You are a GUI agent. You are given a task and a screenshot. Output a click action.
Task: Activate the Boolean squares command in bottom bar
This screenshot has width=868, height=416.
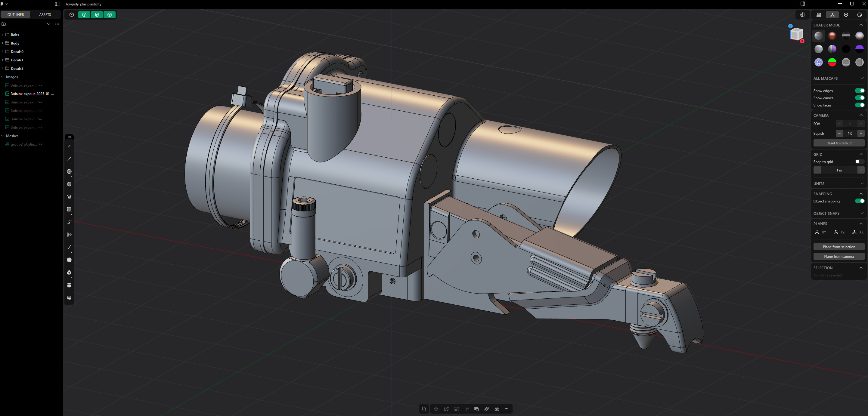pyautogui.click(x=476, y=409)
